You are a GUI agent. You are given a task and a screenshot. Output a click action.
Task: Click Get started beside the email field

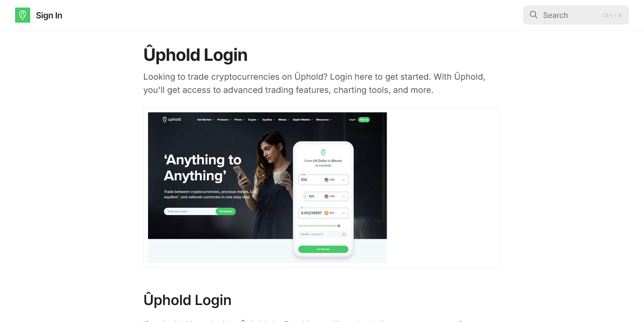point(226,211)
